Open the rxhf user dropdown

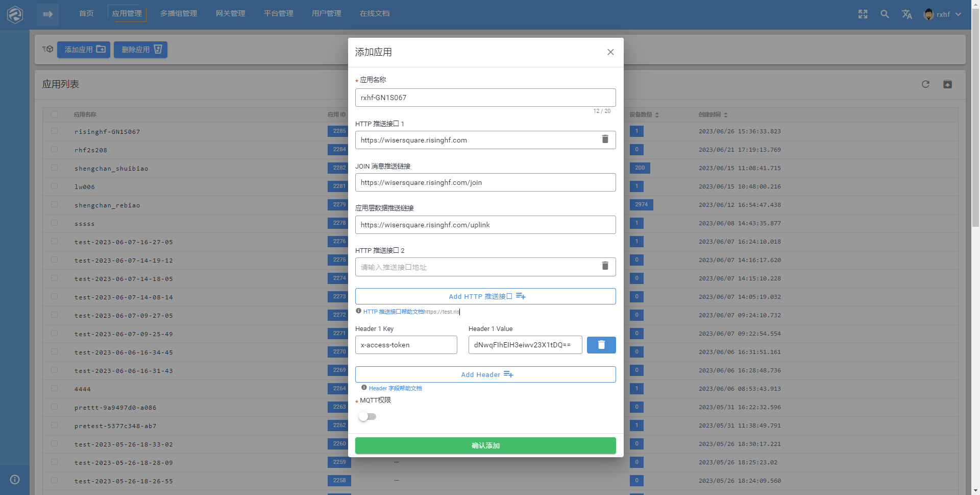click(943, 14)
